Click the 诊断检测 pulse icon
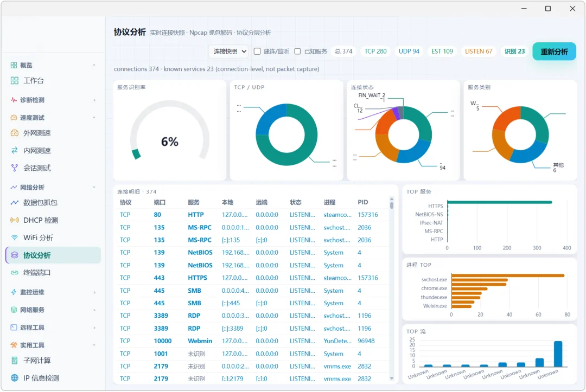This screenshot has height=392, width=586. tap(14, 100)
